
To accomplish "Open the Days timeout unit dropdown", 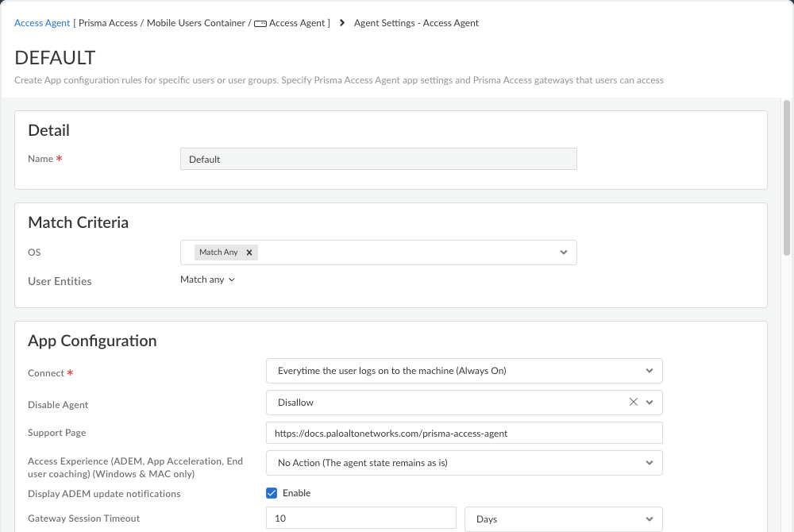I will tap(564, 519).
